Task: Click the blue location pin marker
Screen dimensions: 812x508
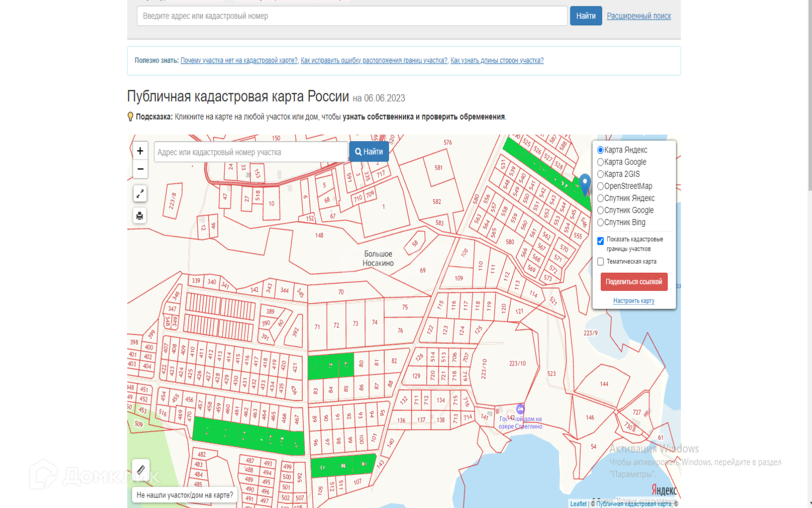Action: (585, 185)
